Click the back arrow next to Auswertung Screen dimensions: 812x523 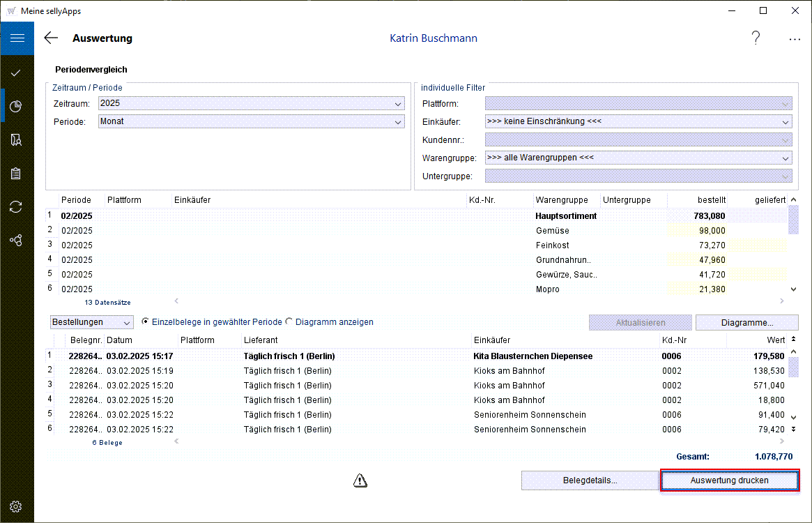pyautogui.click(x=51, y=38)
